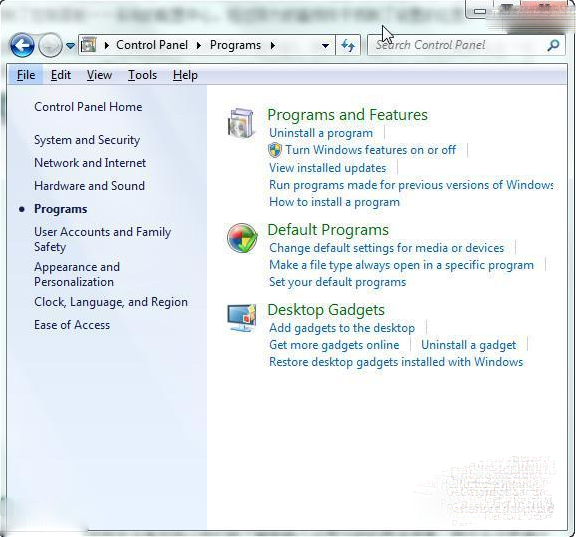Click the Default Programs icon

(x=242, y=238)
